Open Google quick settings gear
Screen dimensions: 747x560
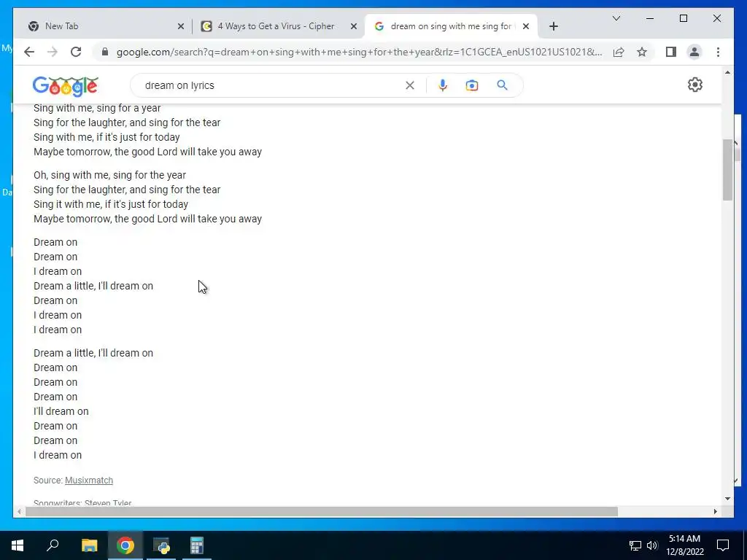tap(694, 85)
